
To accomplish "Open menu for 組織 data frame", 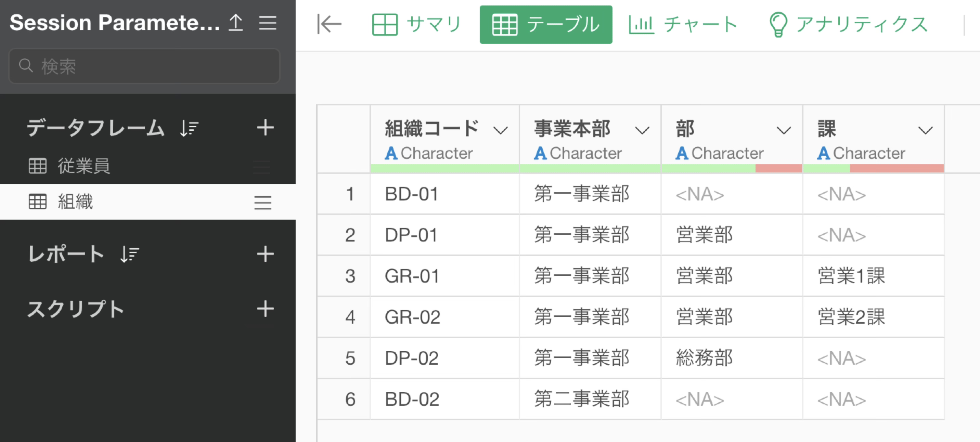I will click(x=262, y=203).
